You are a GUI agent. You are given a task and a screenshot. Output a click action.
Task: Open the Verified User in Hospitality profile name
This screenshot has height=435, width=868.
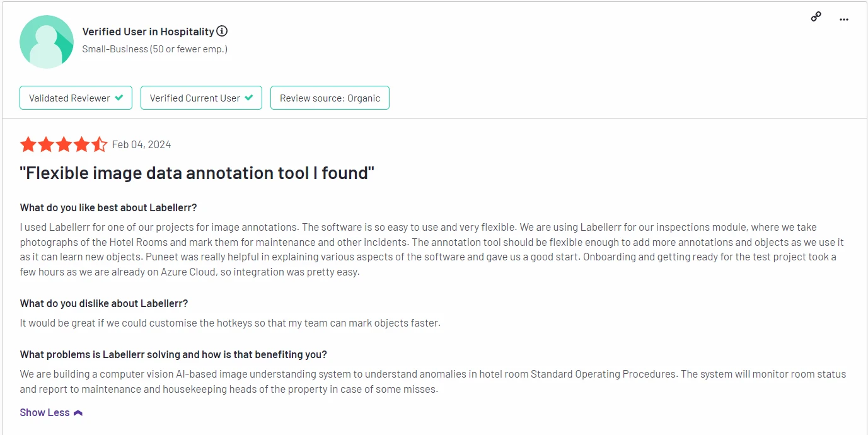click(148, 32)
